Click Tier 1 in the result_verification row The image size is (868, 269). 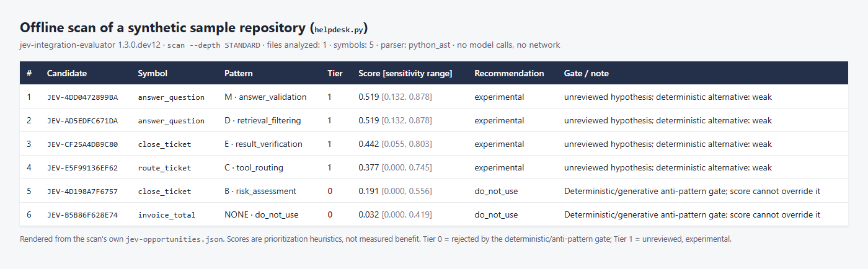point(330,144)
